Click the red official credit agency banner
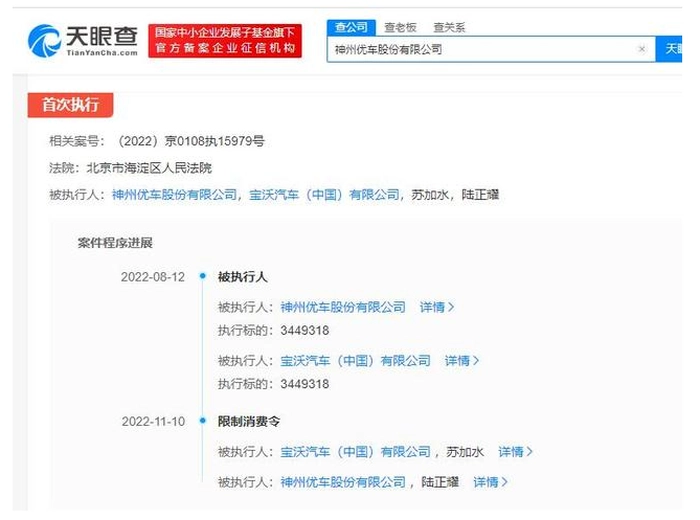The image size is (700, 520). (x=225, y=41)
